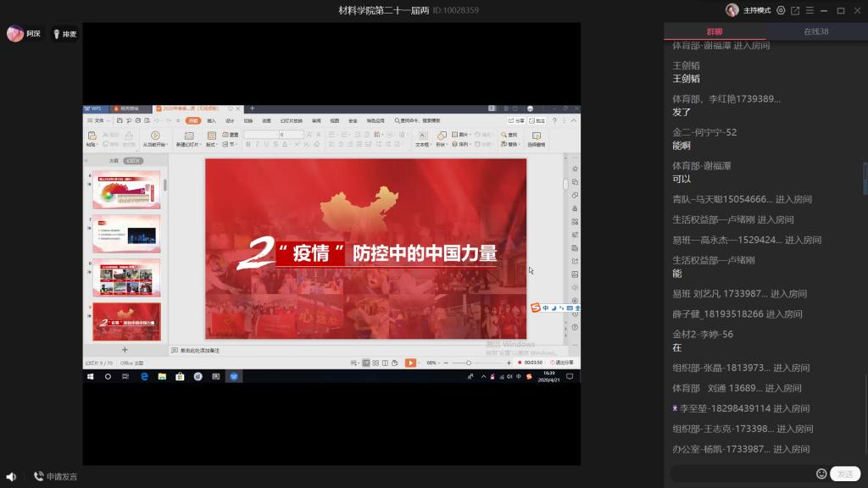
Task: Toggle the 排麦 microphone queue button
Action: click(x=64, y=34)
